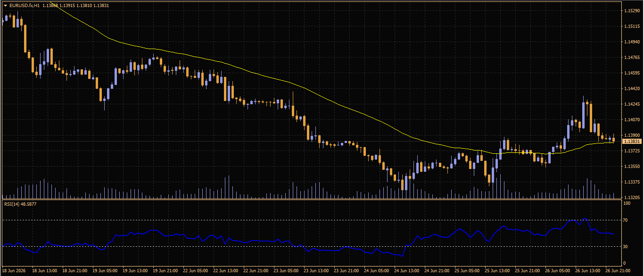Click the 24 Jun 21:00 time label

(437, 271)
